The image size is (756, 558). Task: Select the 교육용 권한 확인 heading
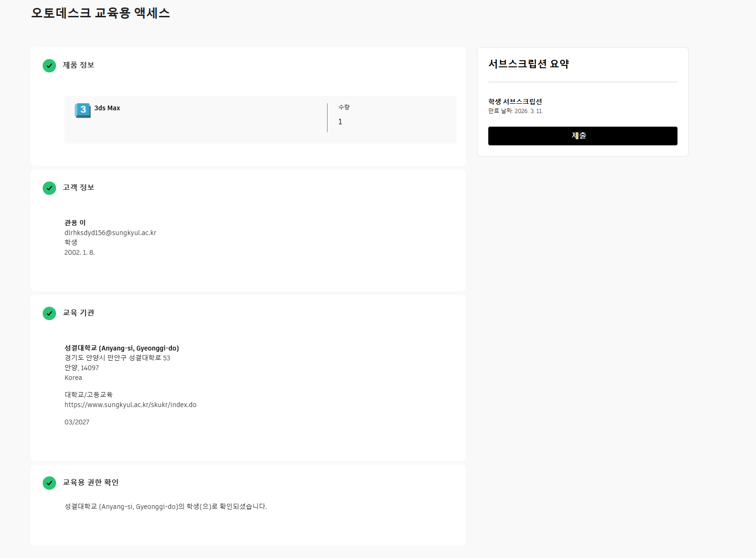tap(91, 482)
